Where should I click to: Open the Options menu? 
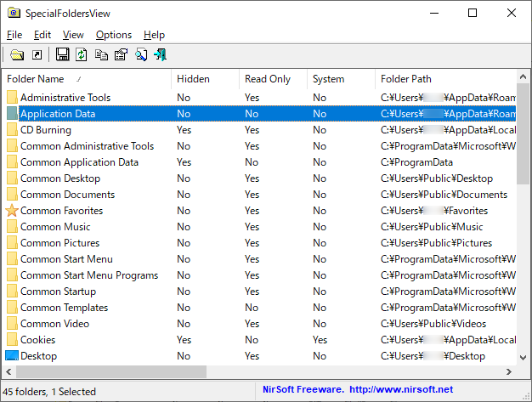click(x=114, y=35)
